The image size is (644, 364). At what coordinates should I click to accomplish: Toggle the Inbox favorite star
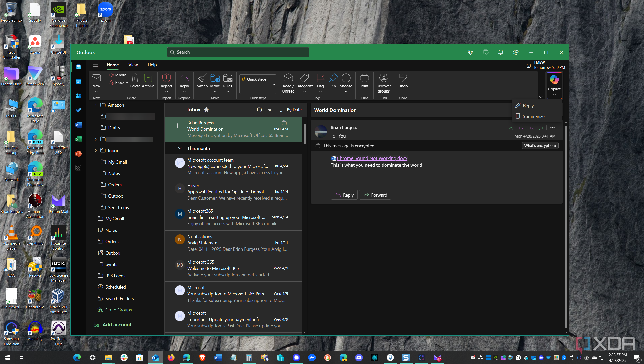(x=206, y=110)
